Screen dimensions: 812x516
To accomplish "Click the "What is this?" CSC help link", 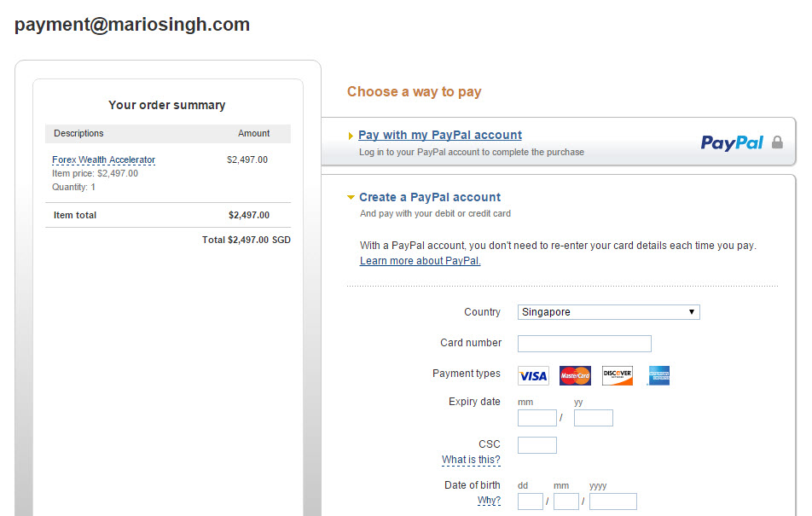I will click(471, 460).
